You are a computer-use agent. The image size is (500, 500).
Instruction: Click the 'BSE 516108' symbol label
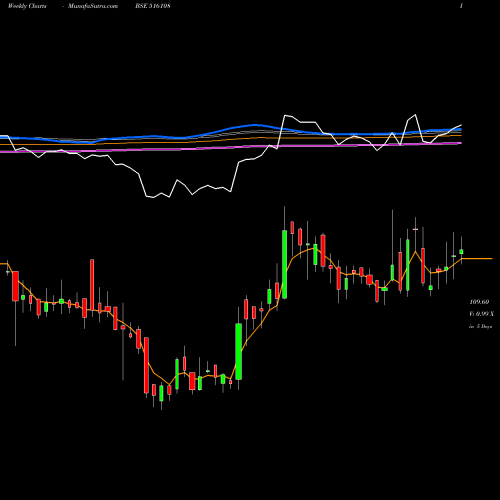coord(153,6)
